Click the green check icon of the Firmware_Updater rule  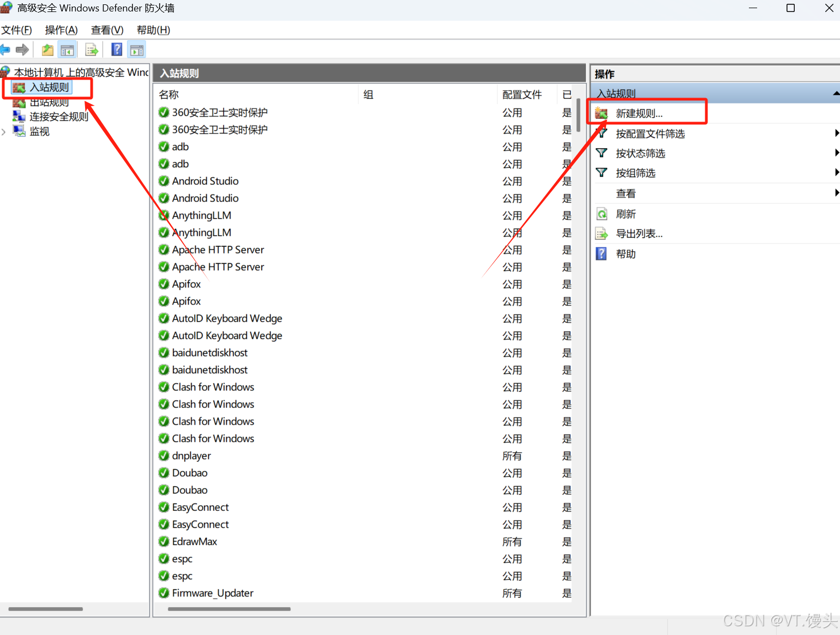pos(164,593)
